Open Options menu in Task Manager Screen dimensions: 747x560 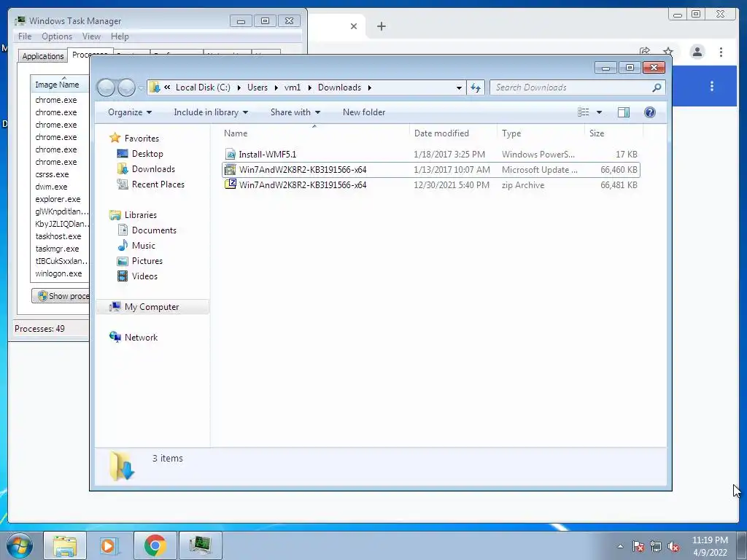point(57,36)
